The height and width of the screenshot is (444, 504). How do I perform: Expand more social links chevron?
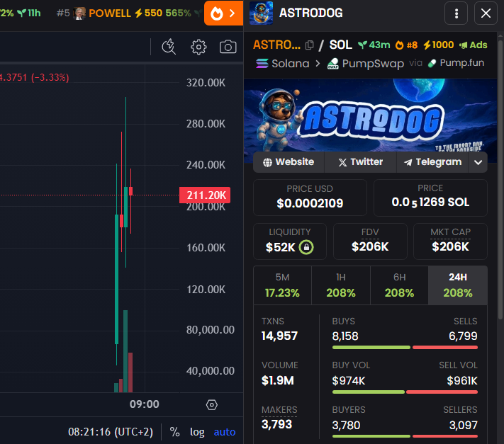[478, 162]
